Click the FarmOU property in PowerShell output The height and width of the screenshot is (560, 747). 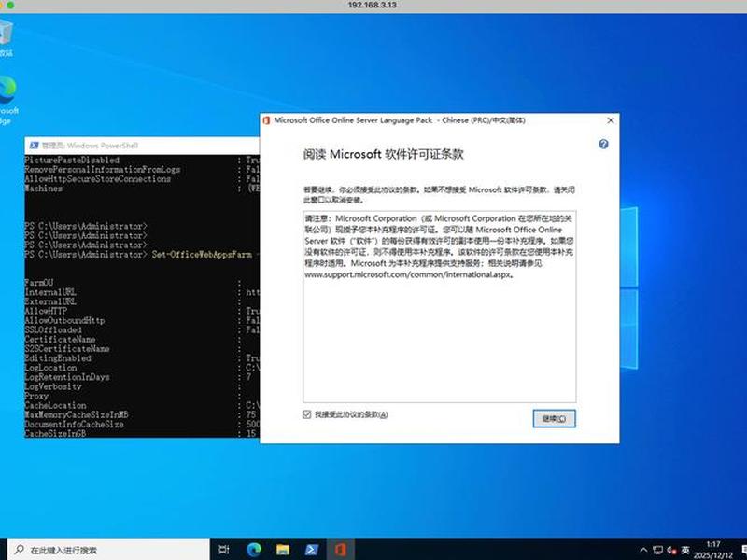point(39,283)
